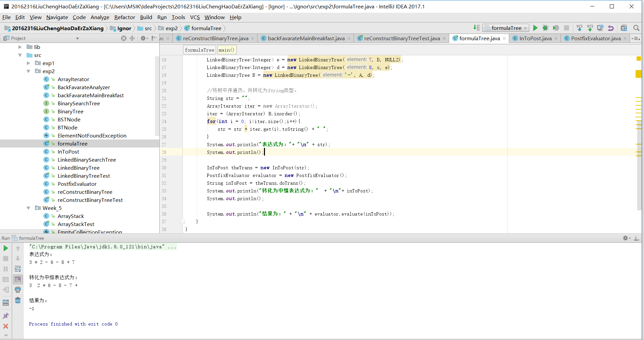Open the Refactor menu
The image size is (644, 340).
pyautogui.click(x=124, y=17)
